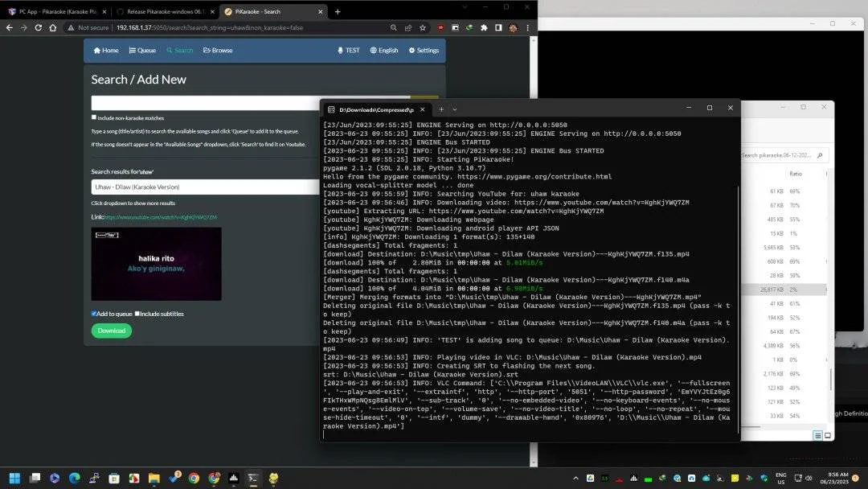Change language via English item
This screenshot has height=489, width=868.
click(x=384, y=51)
